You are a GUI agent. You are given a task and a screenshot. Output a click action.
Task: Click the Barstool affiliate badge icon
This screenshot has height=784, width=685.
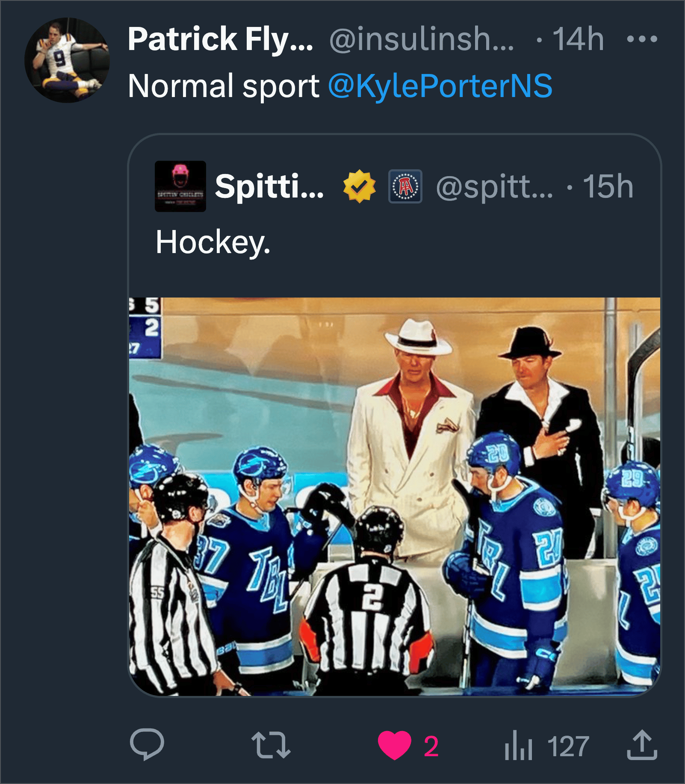click(x=405, y=186)
